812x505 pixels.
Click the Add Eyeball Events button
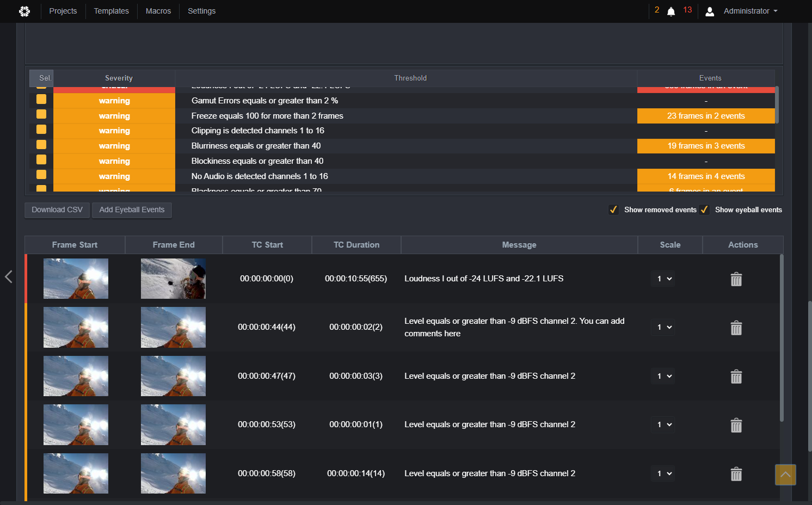click(x=132, y=210)
